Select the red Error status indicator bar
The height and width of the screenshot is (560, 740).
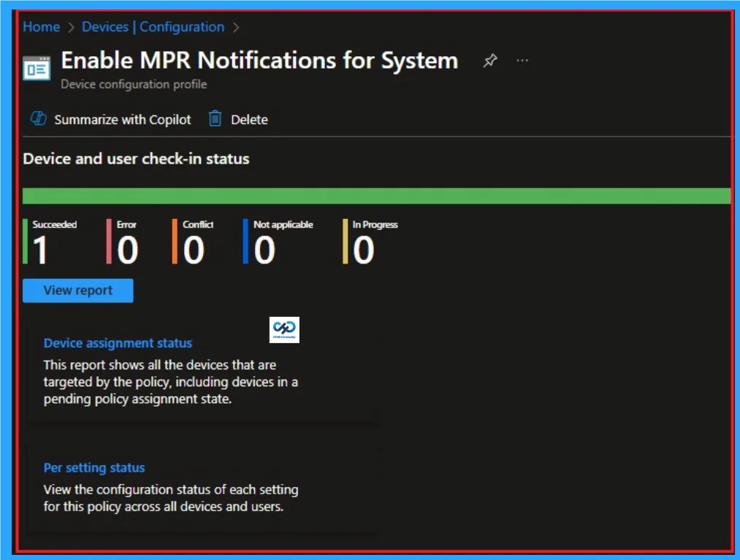[110, 241]
